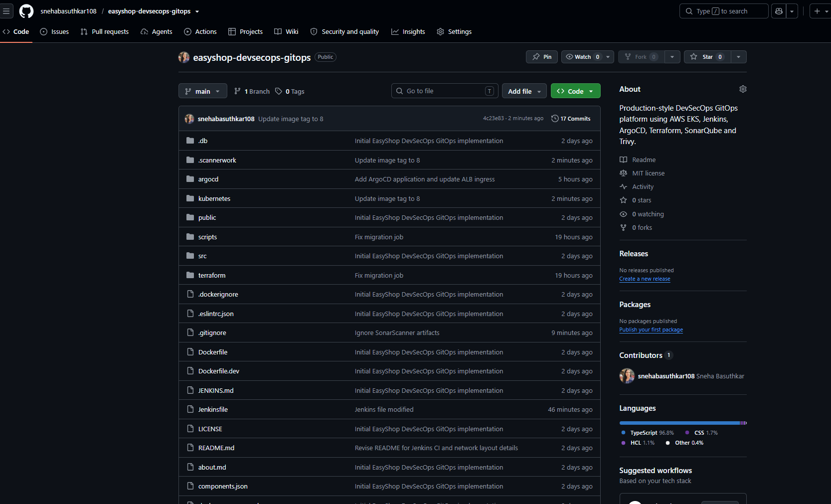The width and height of the screenshot is (831, 504).
Task: Star the repository
Action: coord(707,57)
